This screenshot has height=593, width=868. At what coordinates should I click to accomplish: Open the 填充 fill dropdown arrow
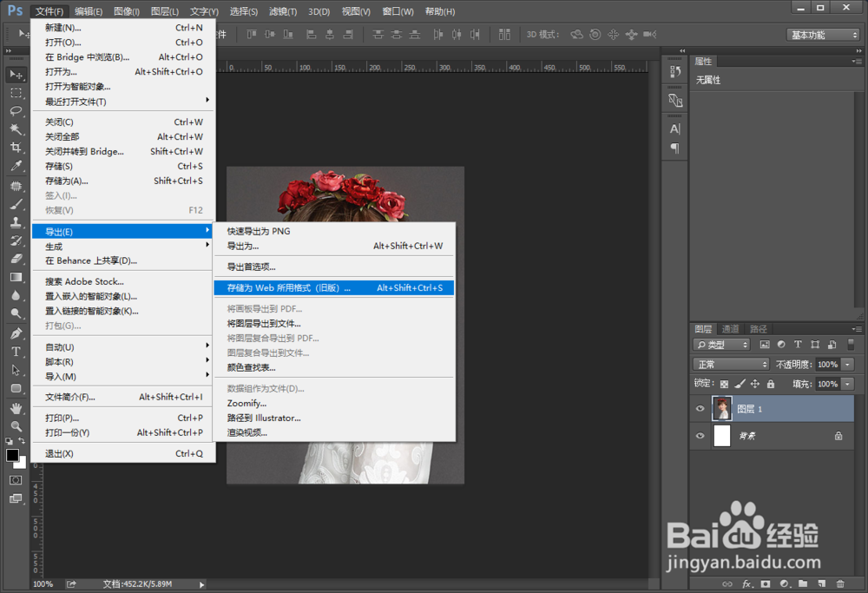coord(847,384)
